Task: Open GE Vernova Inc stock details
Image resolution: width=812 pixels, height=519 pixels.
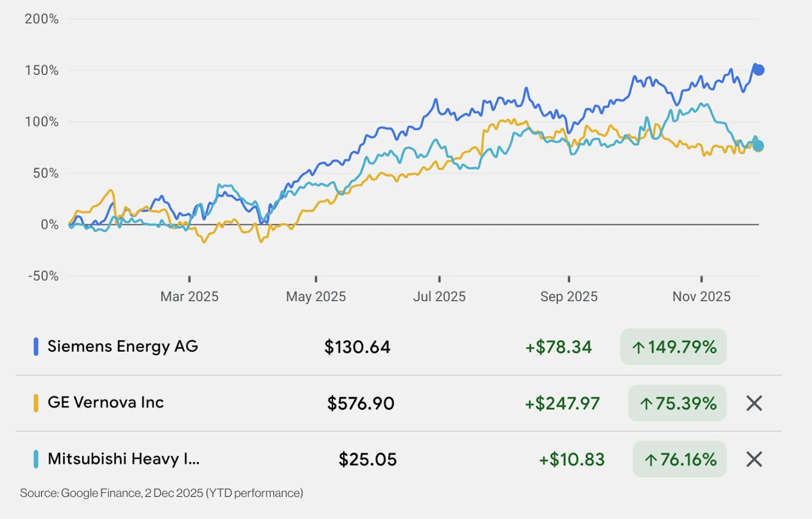Action: (x=106, y=403)
